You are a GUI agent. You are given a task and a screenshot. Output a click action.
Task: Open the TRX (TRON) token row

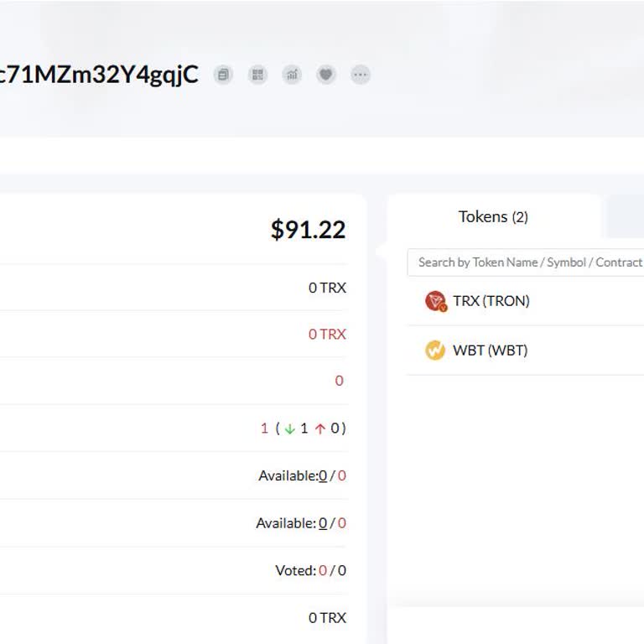pyautogui.click(x=526, y=301)
